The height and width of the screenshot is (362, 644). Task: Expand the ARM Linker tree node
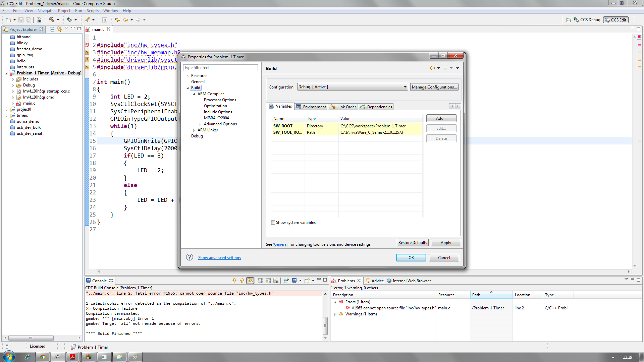pos(194,130)
